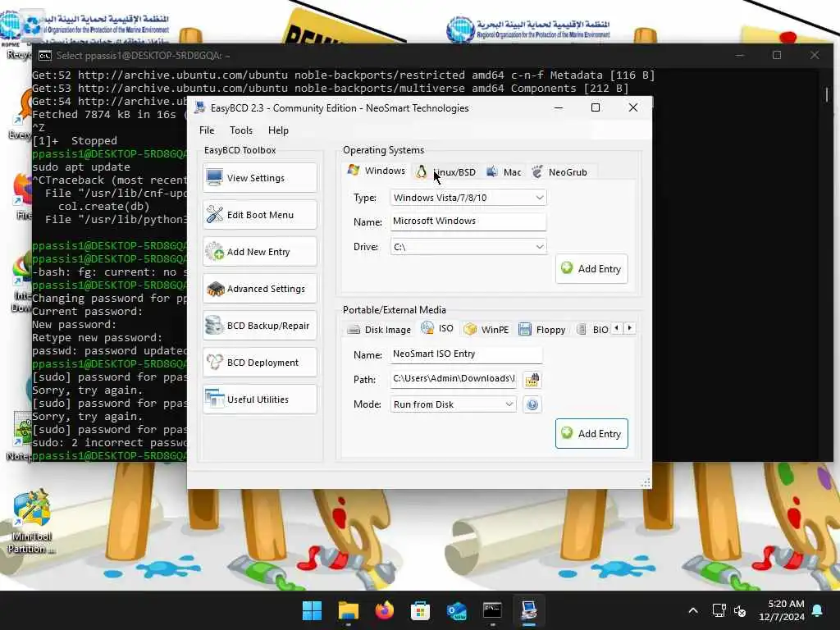Viewport: 840px width, 630px height.
Task: Click the browse icon beside the Path field
Action: point(532,380)
